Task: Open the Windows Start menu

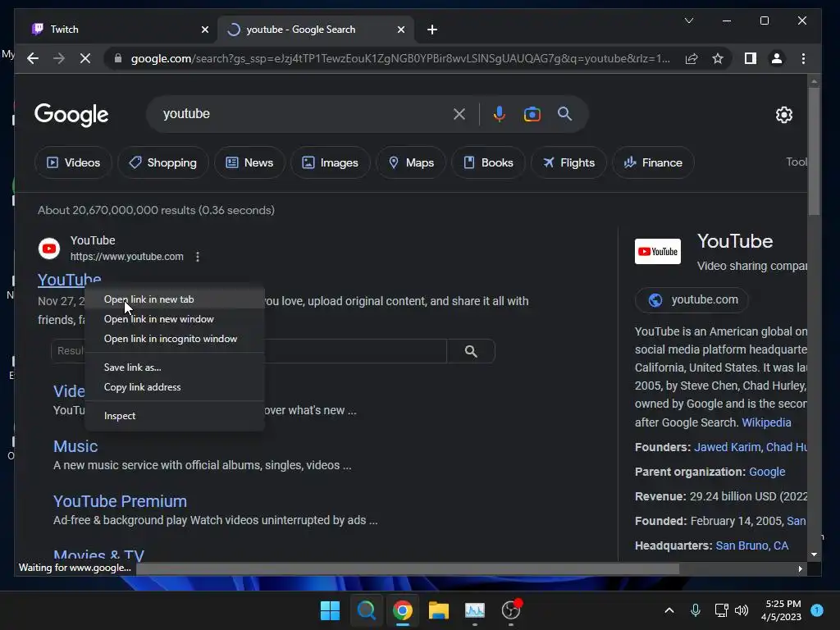Action: tap(330, 610)
